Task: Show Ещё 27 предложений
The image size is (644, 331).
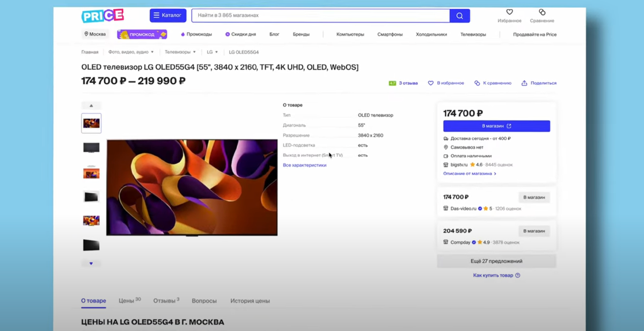Action: pos(496,261)
